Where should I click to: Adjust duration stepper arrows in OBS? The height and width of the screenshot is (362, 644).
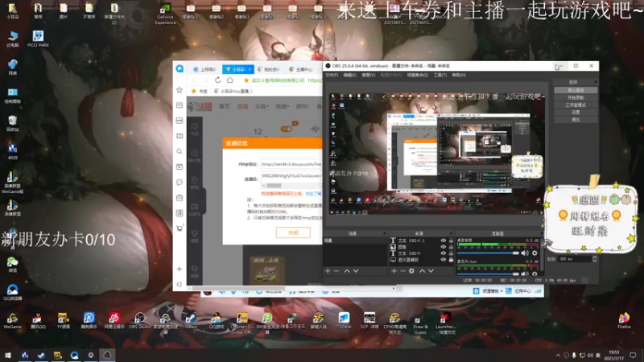pos(594,259)
